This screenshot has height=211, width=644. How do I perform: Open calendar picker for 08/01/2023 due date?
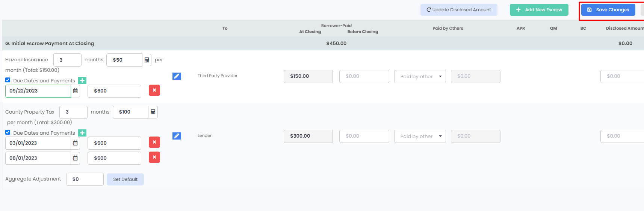click(x=76, y=158)
